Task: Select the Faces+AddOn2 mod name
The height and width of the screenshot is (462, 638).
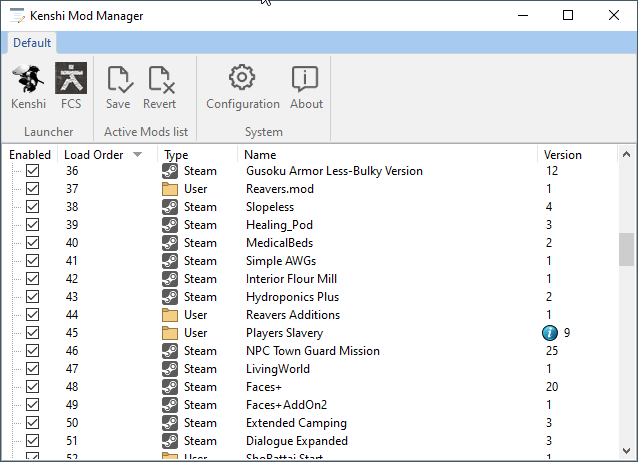Action: [x=286, y=405]
